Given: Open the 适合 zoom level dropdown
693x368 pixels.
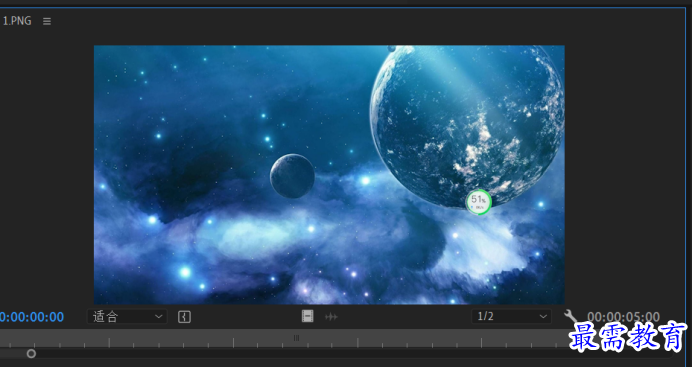Looking at the screenshot, I should (x=127, y=316).
